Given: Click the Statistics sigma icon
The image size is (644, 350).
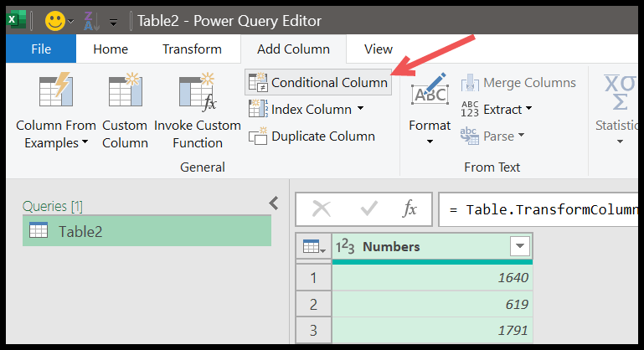Looking at the screenshot, I should pyautogui.click(x=620, y=93).
